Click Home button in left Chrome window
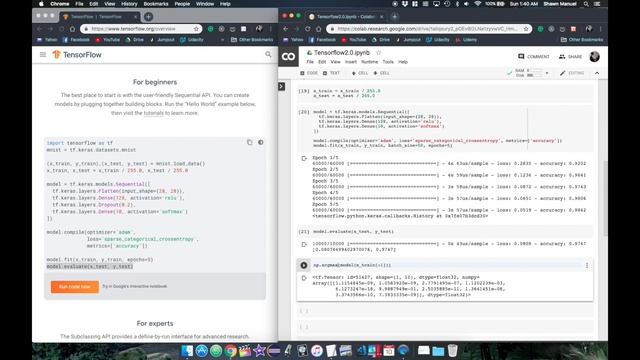640x360 pixels. pyautogui.click(x=72, y=29)
